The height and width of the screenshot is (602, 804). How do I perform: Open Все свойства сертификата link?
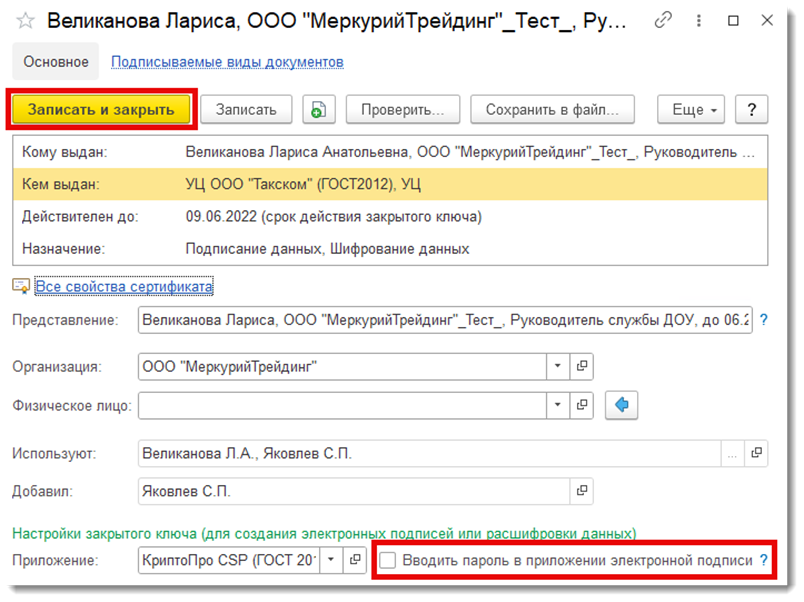point(124,287)
